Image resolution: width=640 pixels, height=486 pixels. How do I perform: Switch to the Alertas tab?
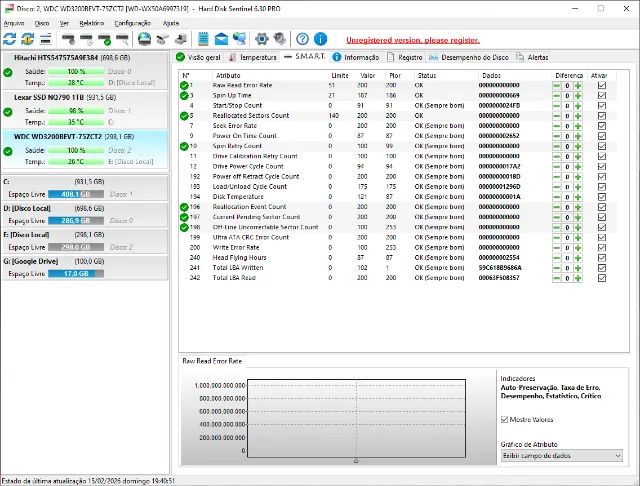tap(533, 58)
